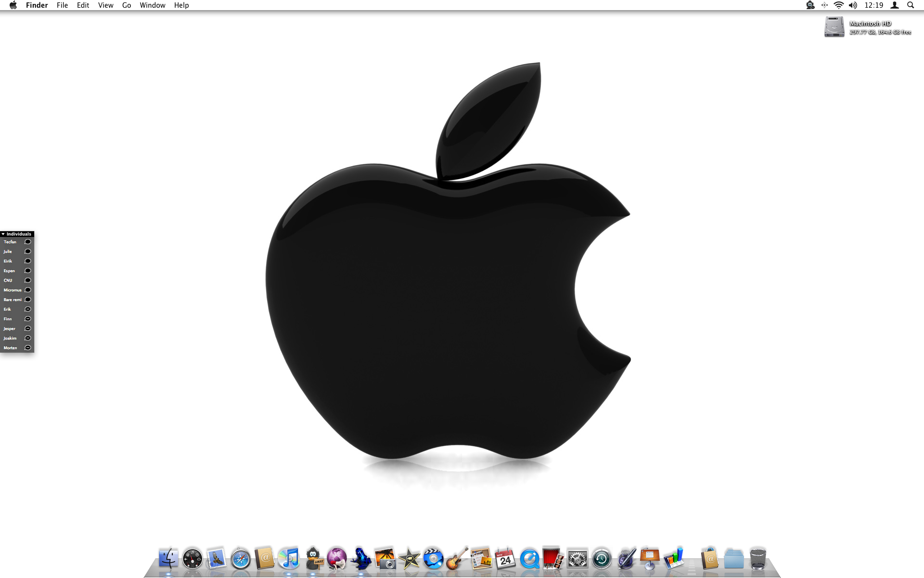Viewport: 924px width, 578px height.
Task: Open iMovie star icon
Action: click(x=410, y=559)
